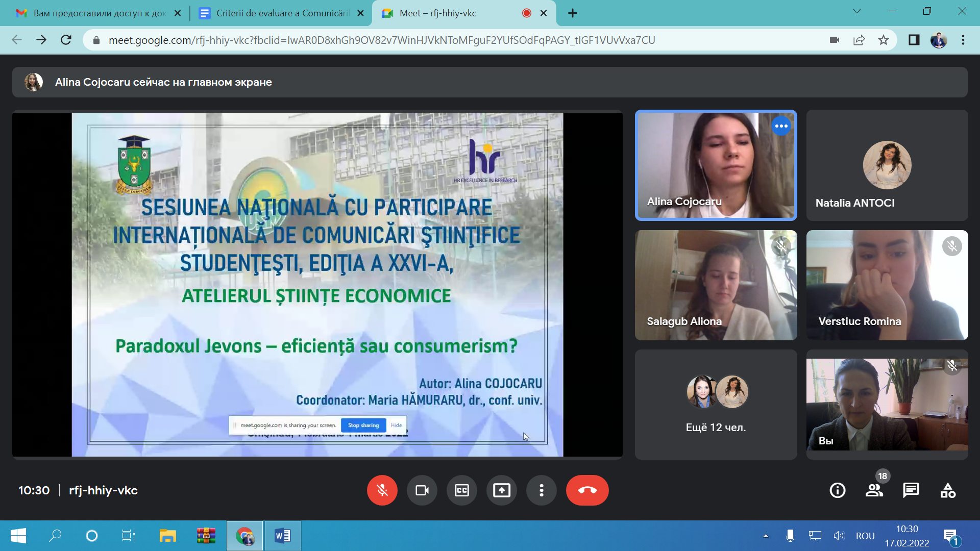Open options on Alina Cojocaru's tile

point(780,126)
